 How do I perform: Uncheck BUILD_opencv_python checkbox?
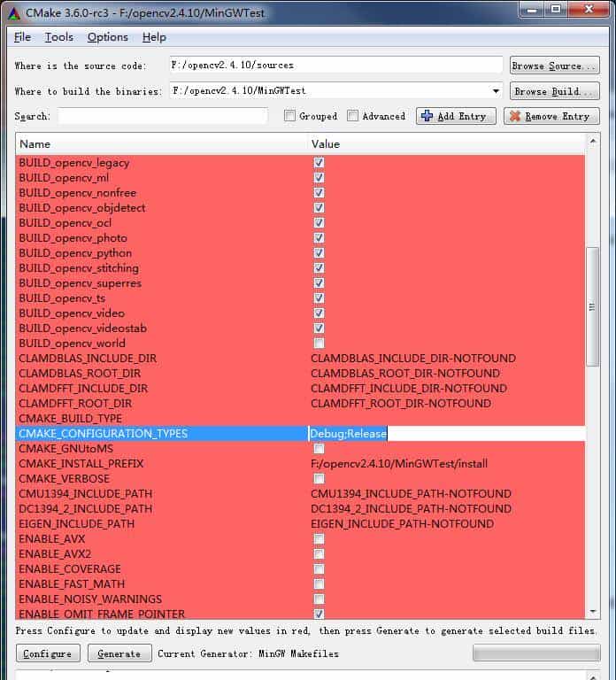[x=319, y=253]
